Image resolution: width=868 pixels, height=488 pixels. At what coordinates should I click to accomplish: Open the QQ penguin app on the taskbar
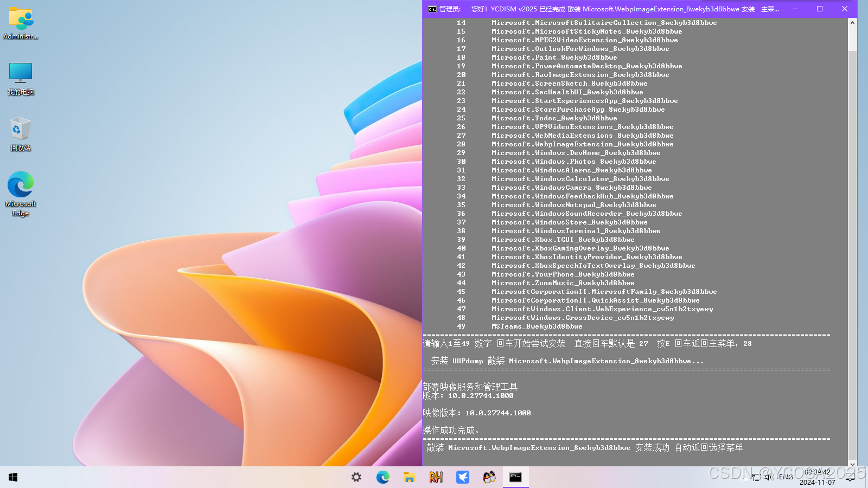point(489,477)
